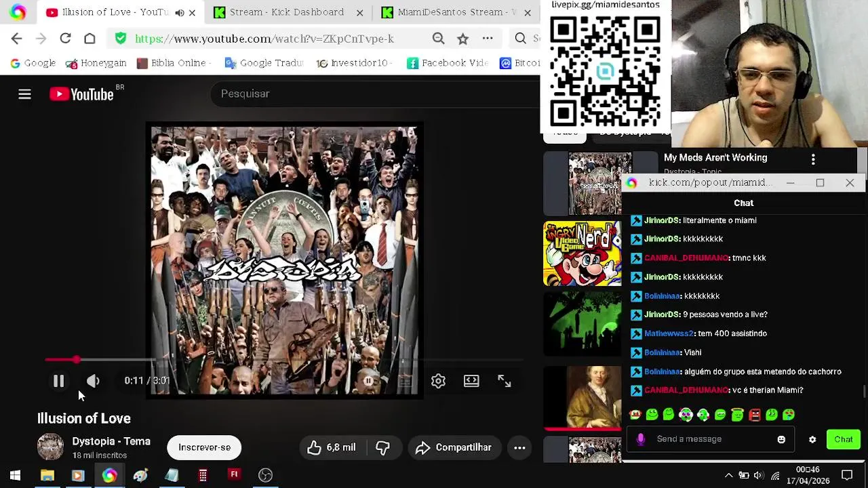Open the Windows Start menu
This screenshot has width=868, height=488.
point(15,475)
